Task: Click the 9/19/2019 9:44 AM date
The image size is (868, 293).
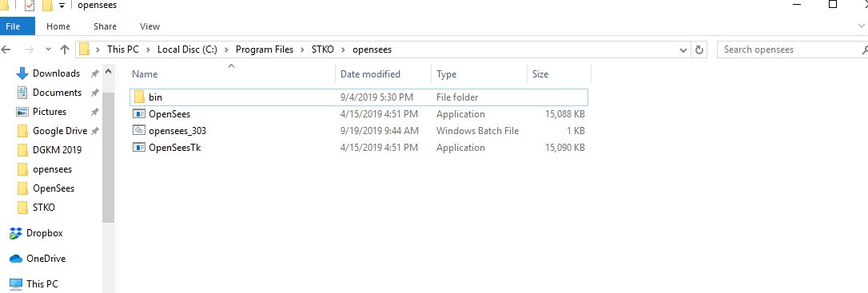Action: point(379,130)
